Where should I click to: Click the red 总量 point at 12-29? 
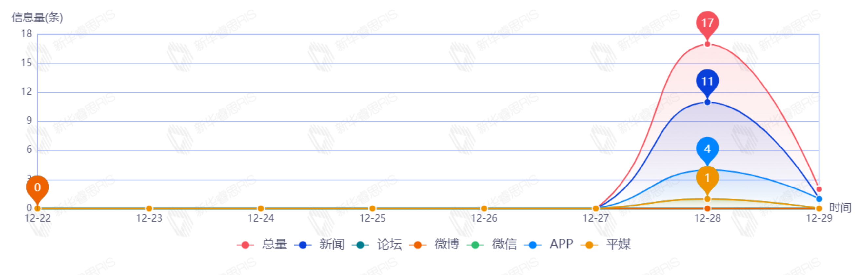[819, 189]
